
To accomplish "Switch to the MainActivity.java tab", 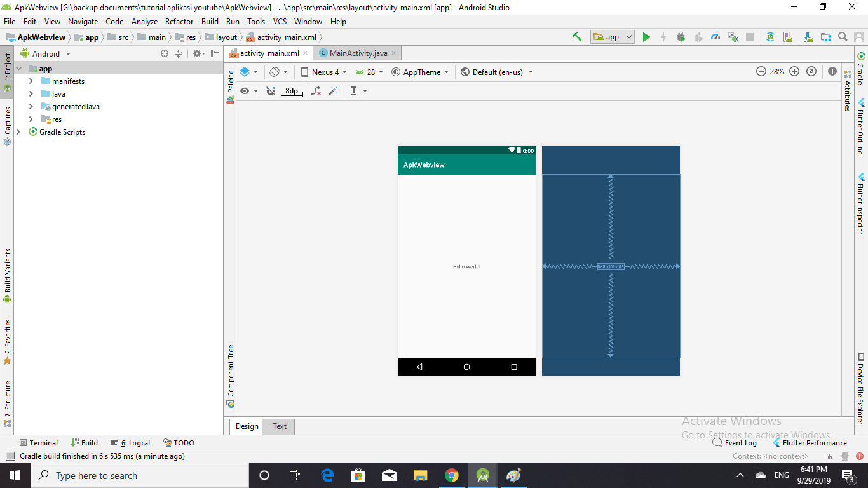I will tap(358, 53).
